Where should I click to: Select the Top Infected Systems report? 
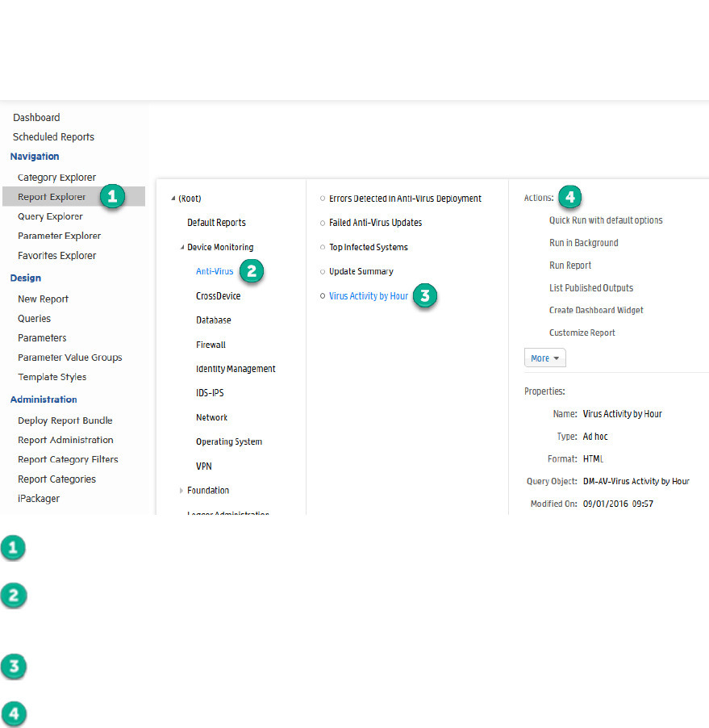tap(369, 247)
